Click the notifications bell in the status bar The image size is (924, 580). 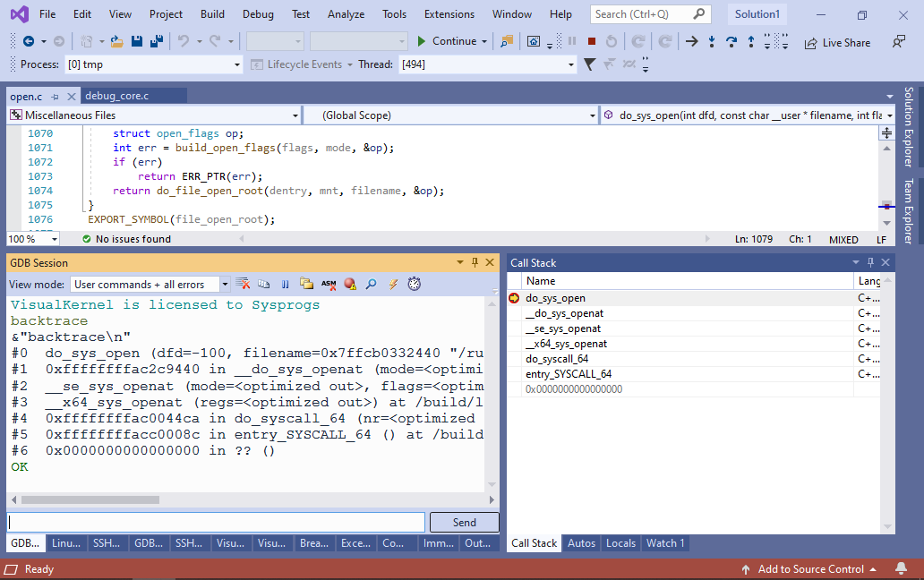[901, 568]
